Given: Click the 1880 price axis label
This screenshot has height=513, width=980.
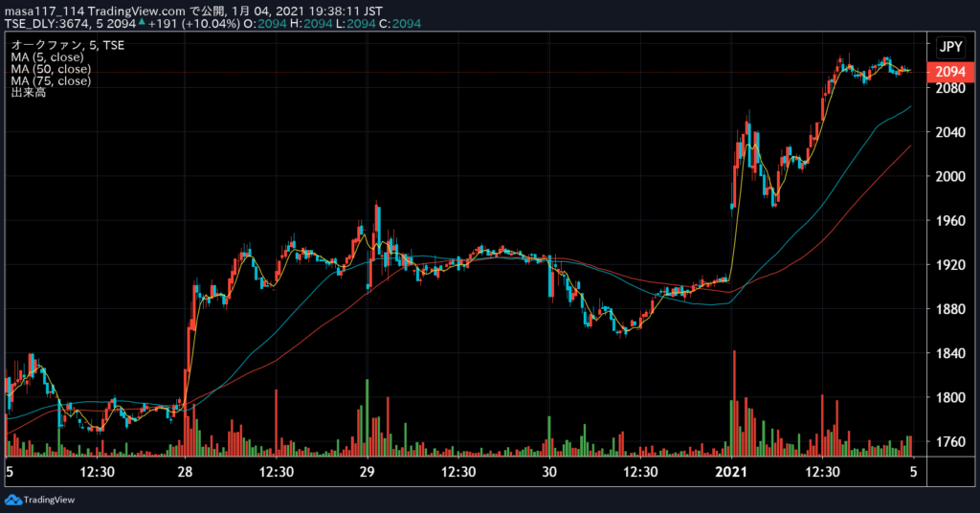Looking at the screenshot, I should (x=950, y=309).
